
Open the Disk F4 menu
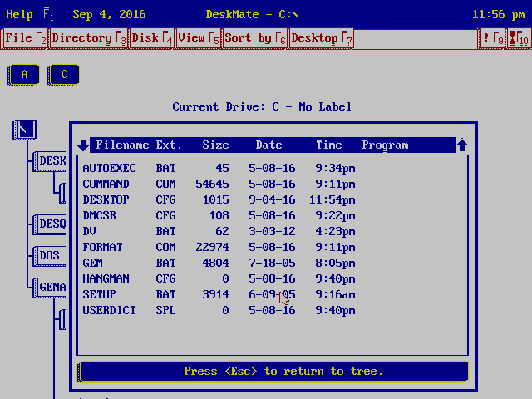(x=151, y=38)
